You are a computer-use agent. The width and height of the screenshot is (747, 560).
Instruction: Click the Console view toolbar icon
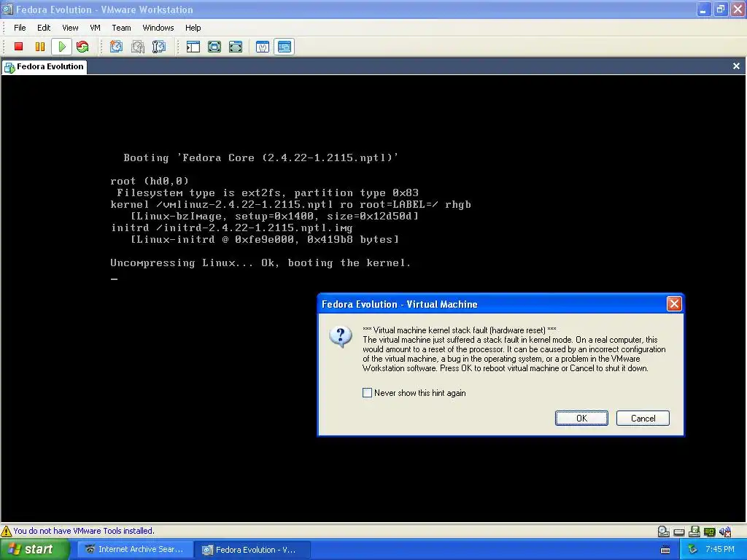coord(284,47)
